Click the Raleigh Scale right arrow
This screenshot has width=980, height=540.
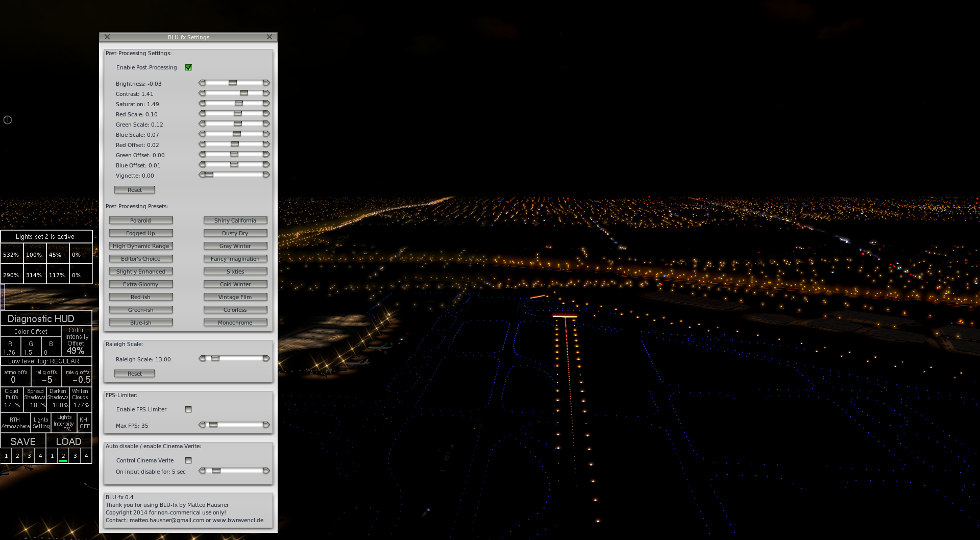[266, 358]
